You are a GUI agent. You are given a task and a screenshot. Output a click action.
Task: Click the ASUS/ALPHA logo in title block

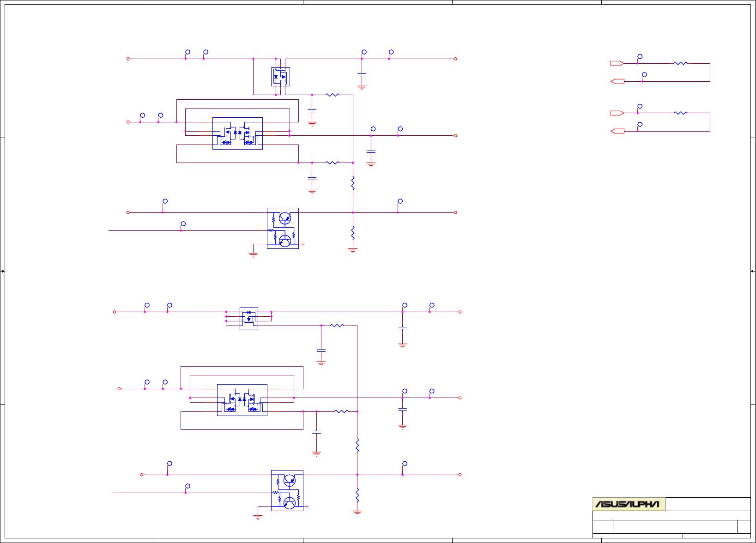(629, 504)
